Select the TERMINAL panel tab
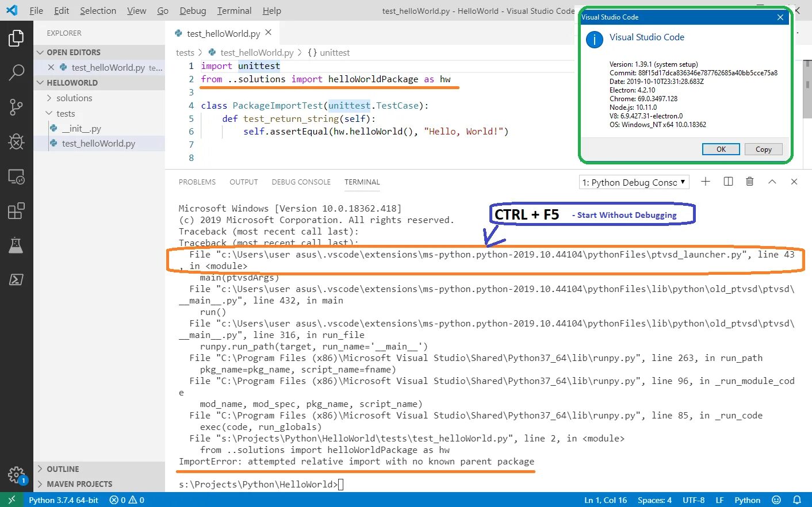This screenshot has width=812, height=507. coord(362,182)
